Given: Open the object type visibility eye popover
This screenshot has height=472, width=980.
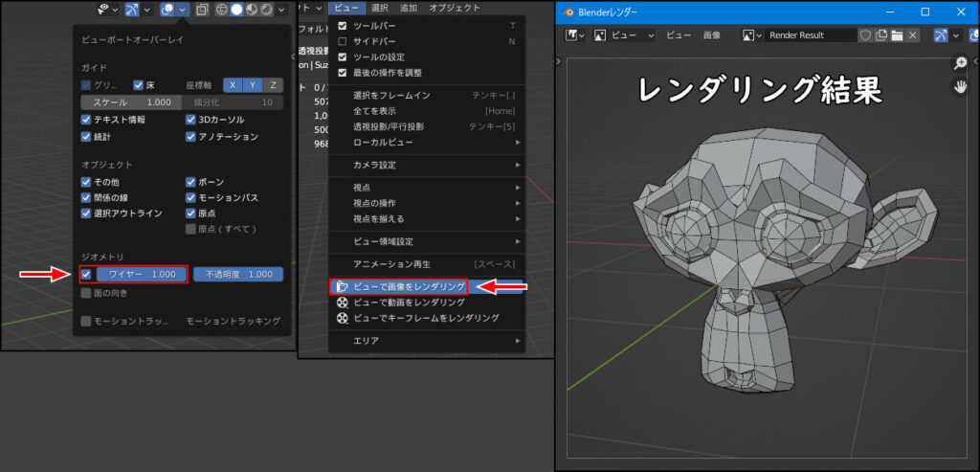Looking at the screenshot, I should pyautogui.click(x=108, y=9).
